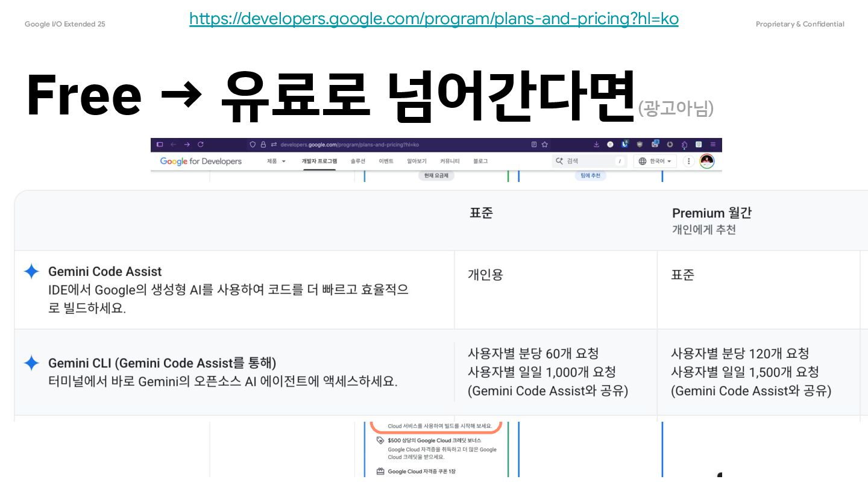Click the coupon icon beside 자격증 쿠폰 1장

(x=380, y=472)
